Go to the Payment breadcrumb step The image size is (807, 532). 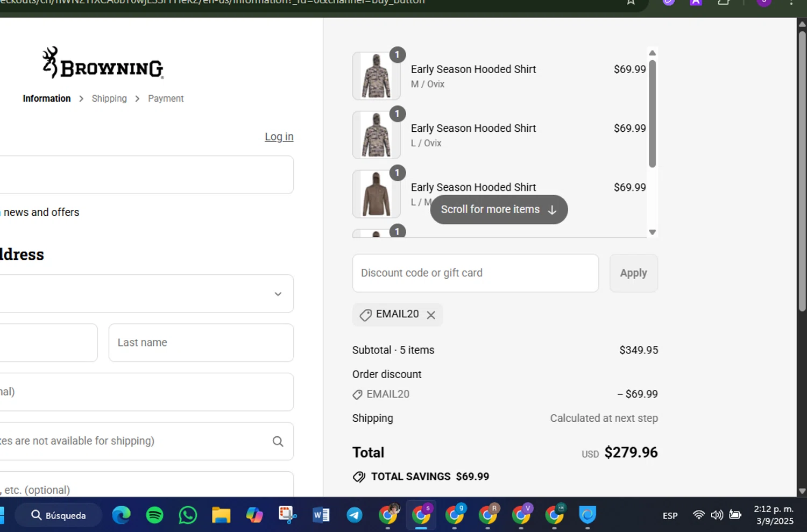tap(166, 98)
